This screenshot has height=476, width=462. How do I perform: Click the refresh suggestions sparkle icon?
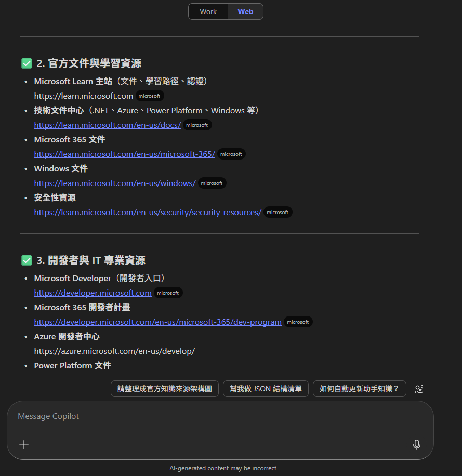click(419, 389)
